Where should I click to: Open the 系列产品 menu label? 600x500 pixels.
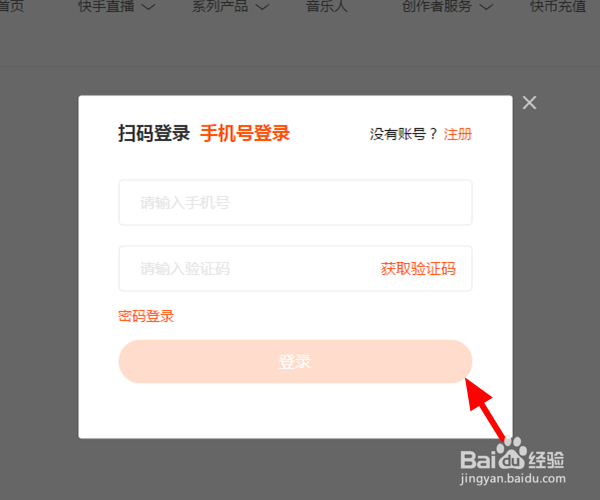click(x=220, y=6)
